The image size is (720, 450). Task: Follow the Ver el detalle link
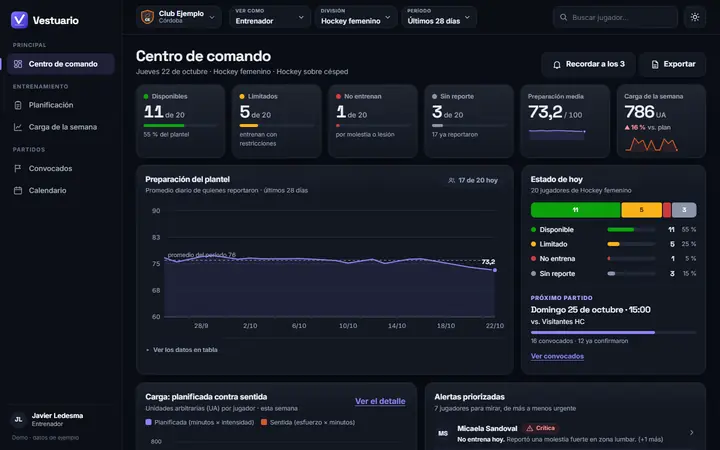tap(380, 401)
